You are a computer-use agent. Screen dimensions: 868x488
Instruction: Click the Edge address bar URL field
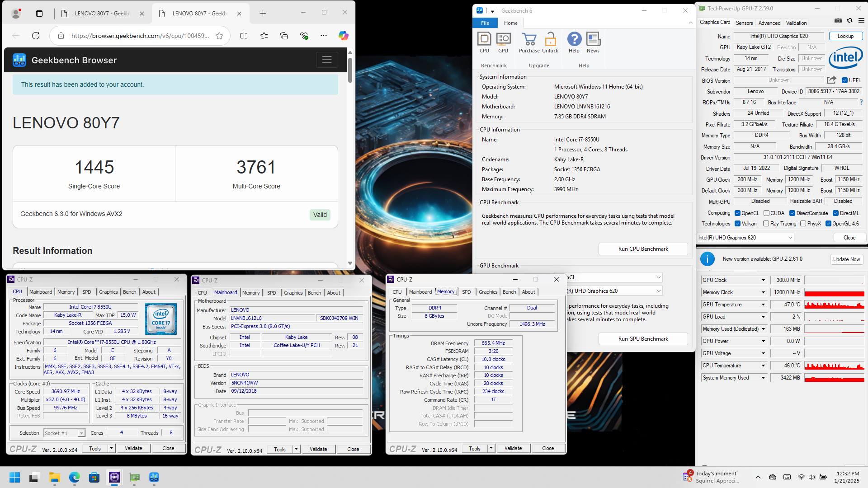140,36
